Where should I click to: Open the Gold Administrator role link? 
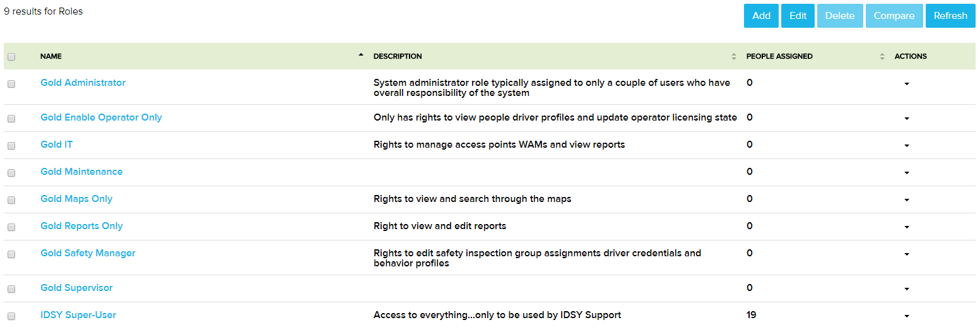pos(83,83)
